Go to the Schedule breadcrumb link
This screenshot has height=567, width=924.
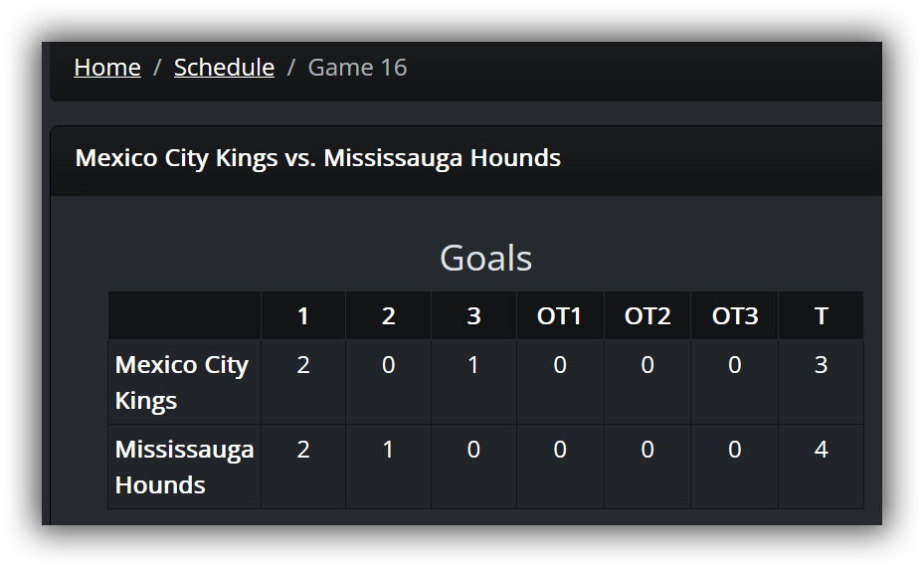coord(224,68)
